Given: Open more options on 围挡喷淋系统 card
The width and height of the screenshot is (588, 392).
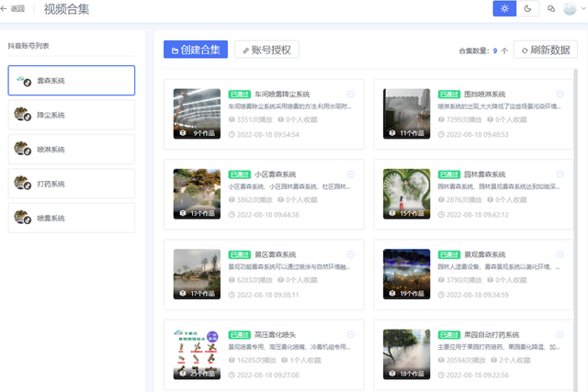Looking at the screenshot, I should click(560, 94).
